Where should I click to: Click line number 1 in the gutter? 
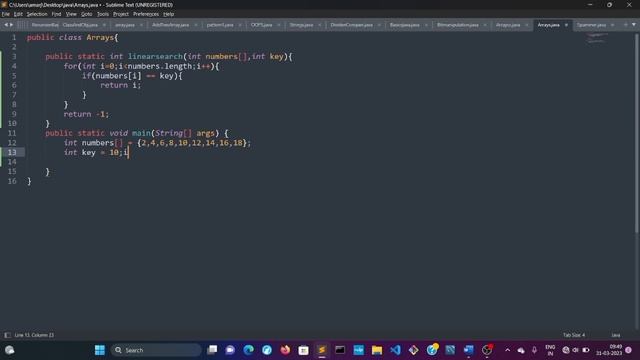point(14,38)
